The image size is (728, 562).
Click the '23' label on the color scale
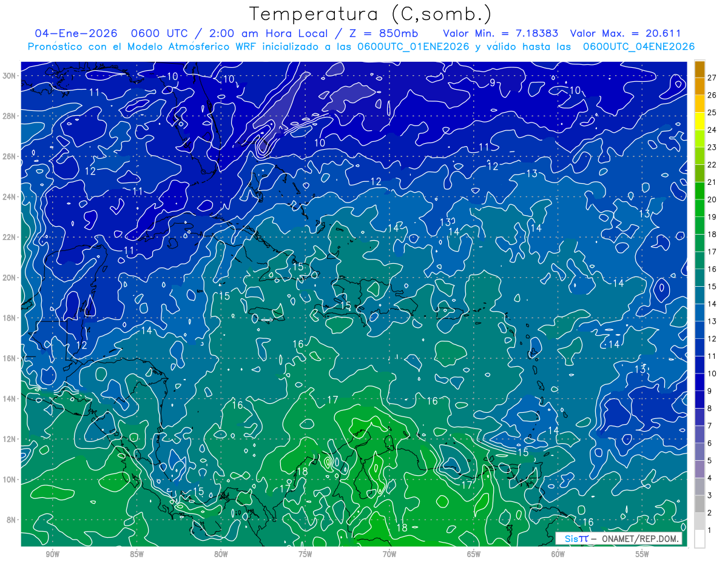712,147
